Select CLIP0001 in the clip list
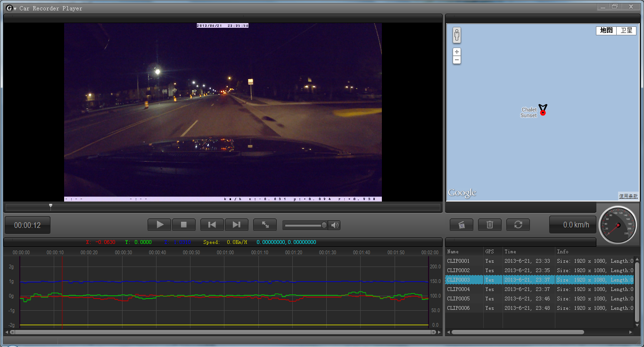 pyautogui.click(x=458, y=261)
